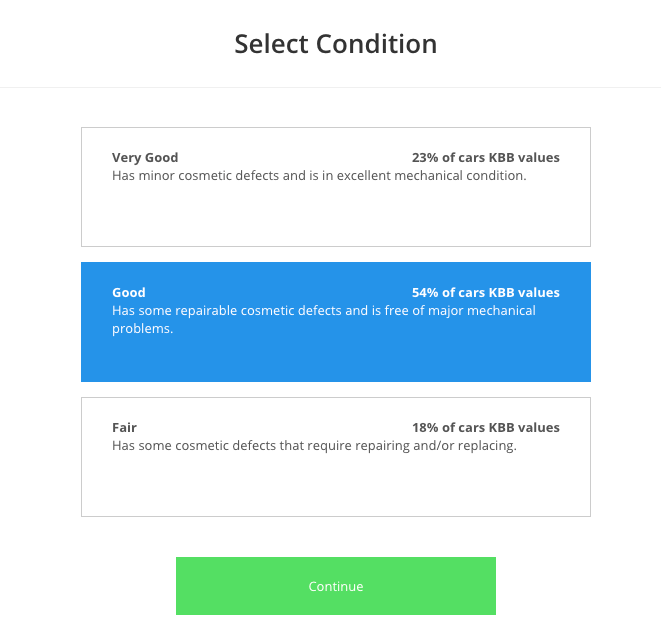Select the Fair condition card
Viewport: 661px width, 637px height.
coord(335,456)
